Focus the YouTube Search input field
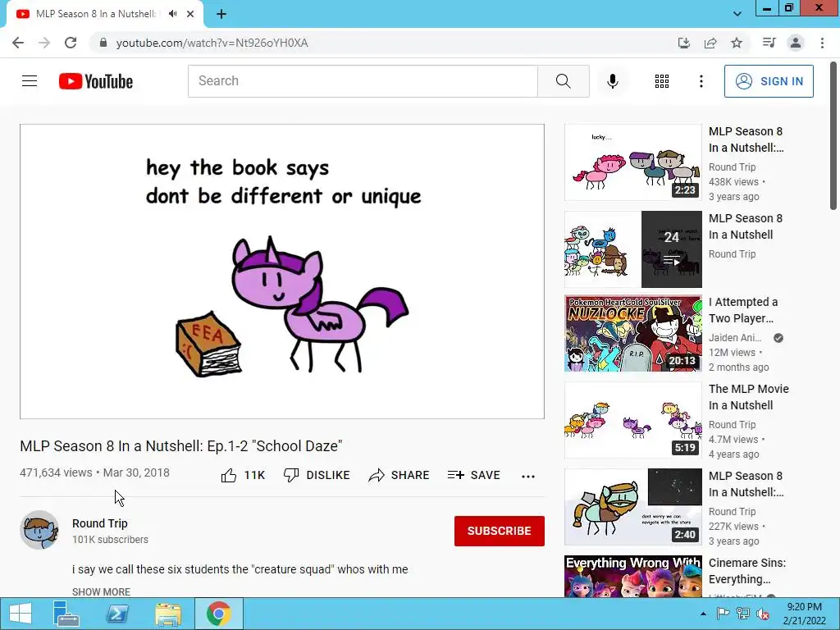 click(x=363, y=81)
